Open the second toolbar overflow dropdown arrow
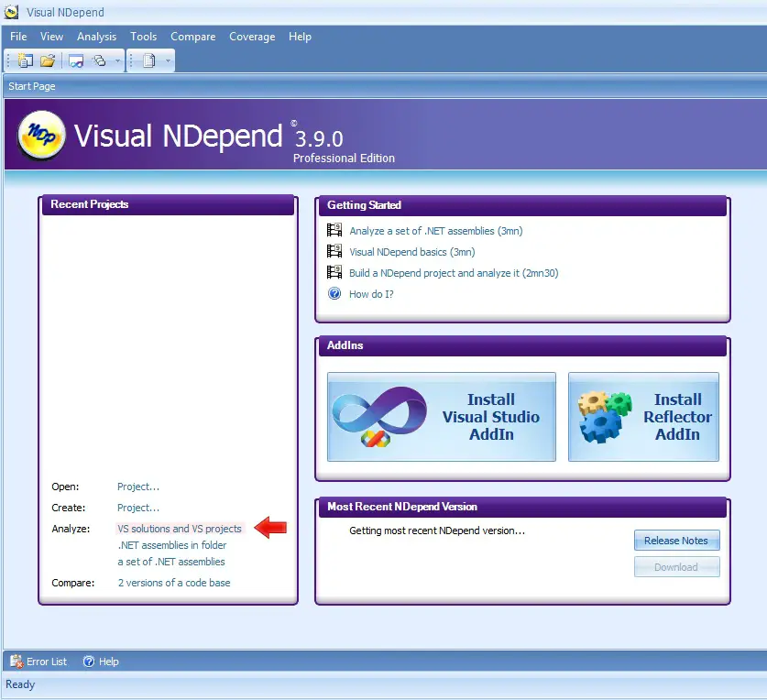The height and width of the screenshot is (700, 767). pyautogui.click(x=169, y=61)
